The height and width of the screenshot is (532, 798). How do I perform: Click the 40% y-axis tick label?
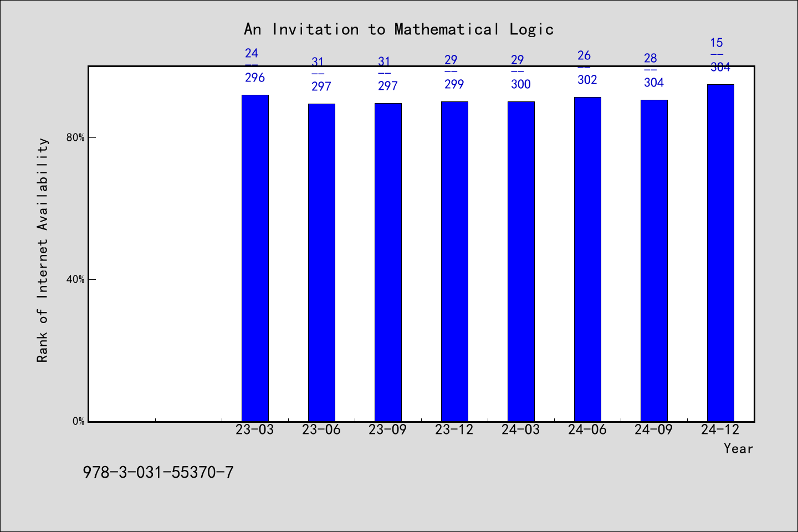click(75, 280)
